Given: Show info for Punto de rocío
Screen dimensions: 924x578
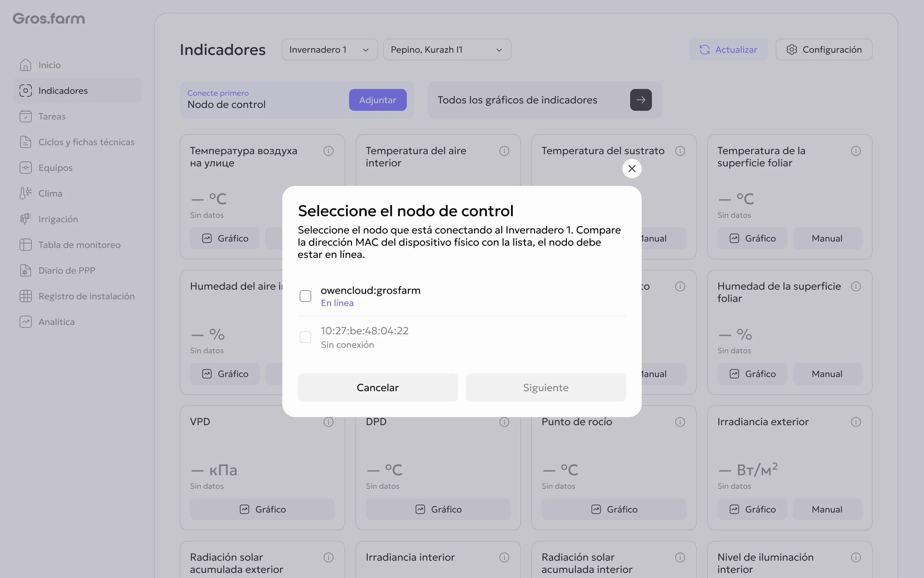Looking at the screenshot, I should point(680,422).
